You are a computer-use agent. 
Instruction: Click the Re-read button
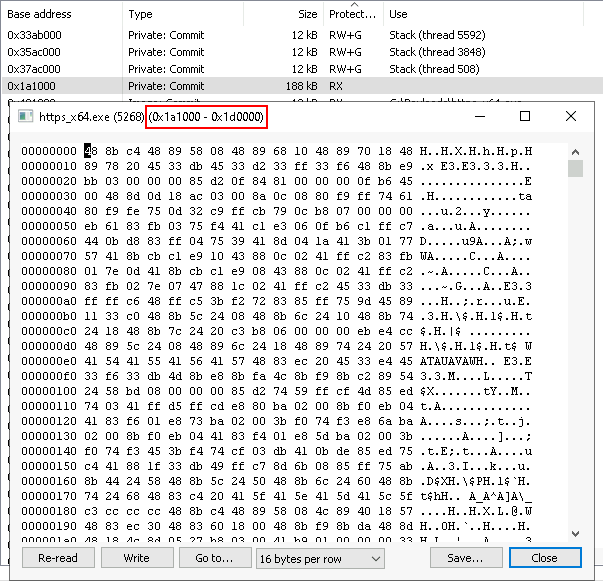click(x=57, y=558)
